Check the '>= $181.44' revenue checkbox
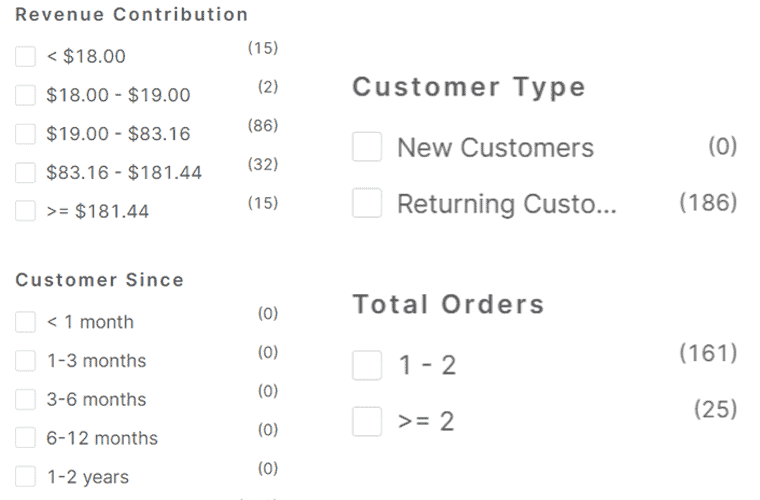Image resolution: width=760 pixels, height=500 pixels. [26, 212]
